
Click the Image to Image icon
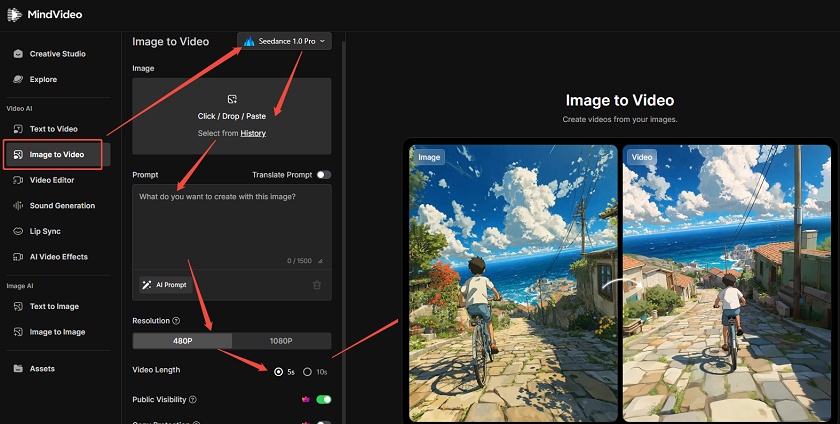[x=18, y=332]
